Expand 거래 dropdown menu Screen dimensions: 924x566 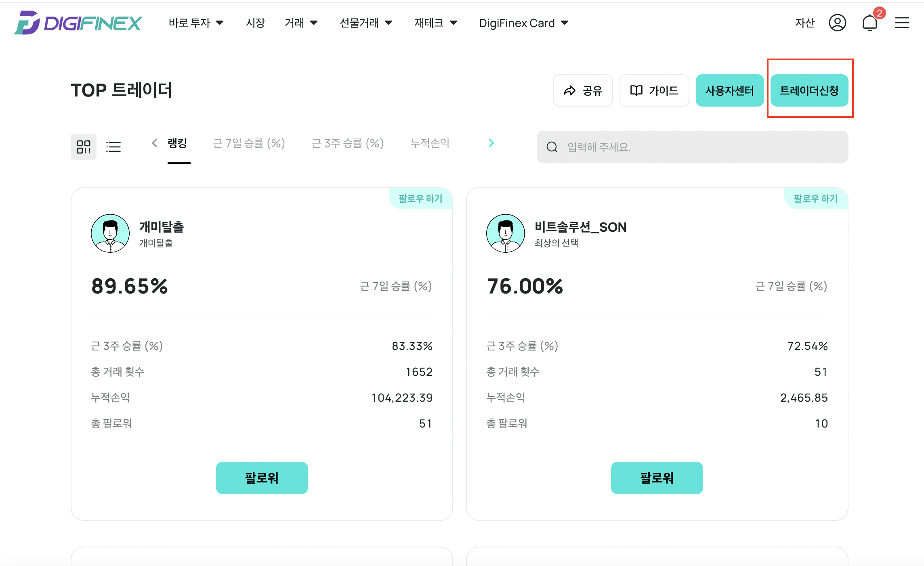pyautogui.click(x=301, y=23)
